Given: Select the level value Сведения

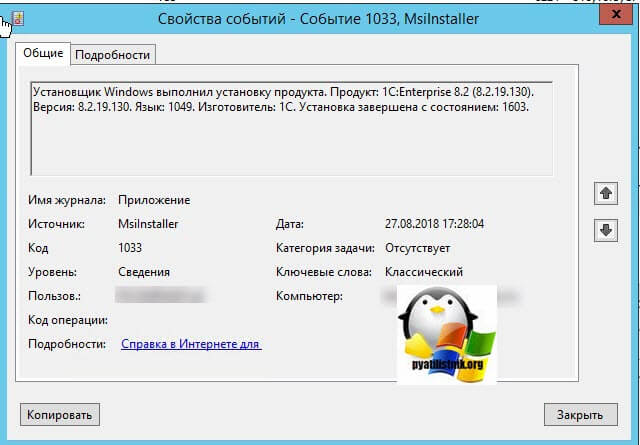Looking at the screenshot, I should 144,272.
